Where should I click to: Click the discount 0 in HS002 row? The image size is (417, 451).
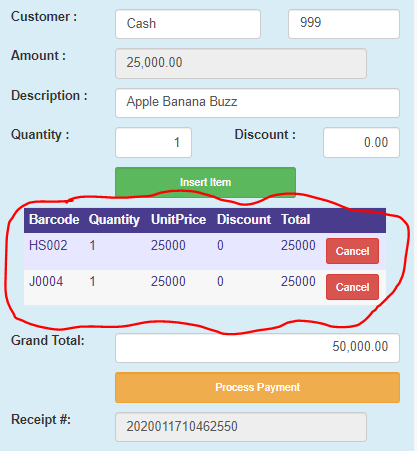click(220, 246)
